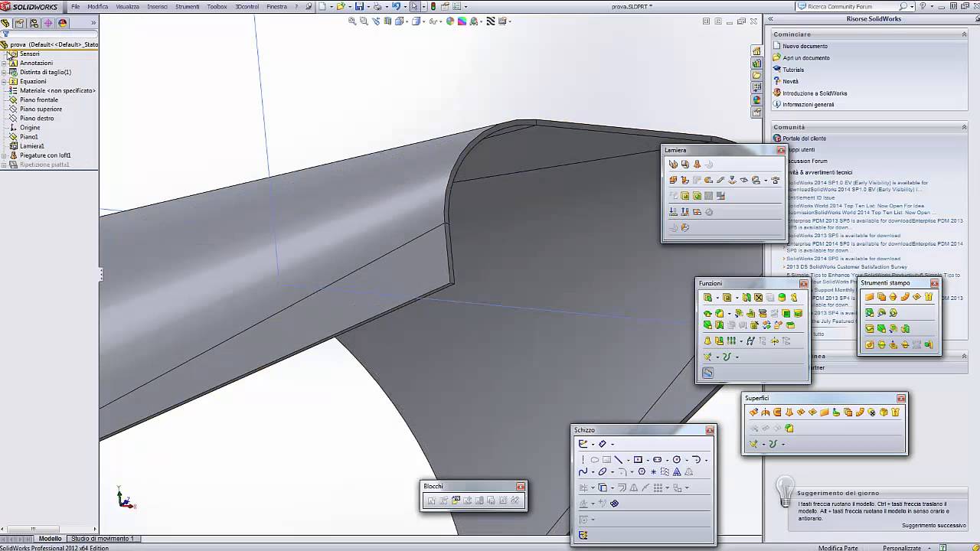This screenshot has height=551, width=980.
Task: Open DisplayManager tab icon
Action: click(63, 23)
